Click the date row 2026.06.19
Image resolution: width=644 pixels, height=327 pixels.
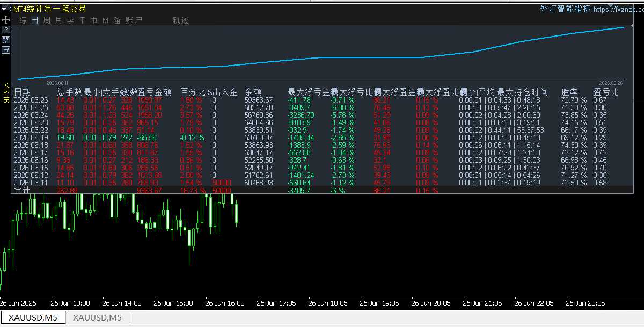(x=31, y=138)
